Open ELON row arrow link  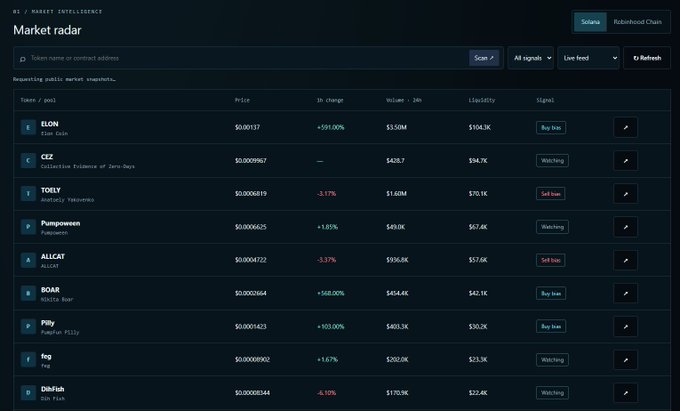click(x=625, y=127)
